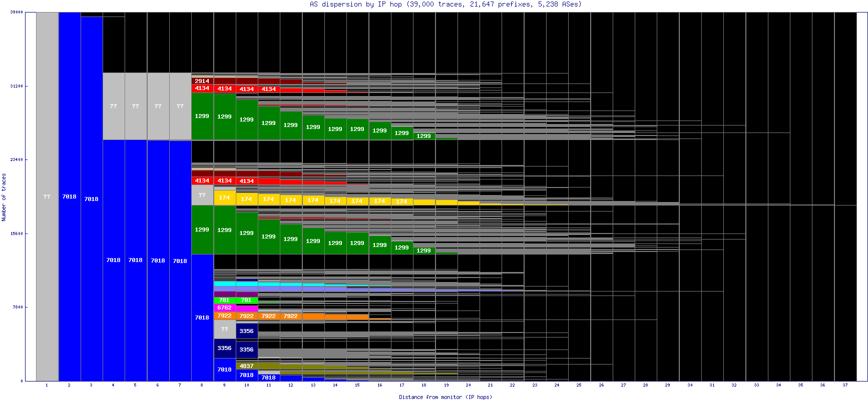Click the 7922 label in the hop 9 column
Viewport: 868px width, 400px height.
click(224, 315)
